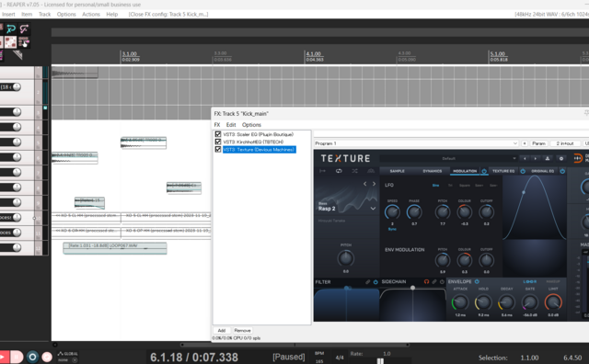Toggle the Scaler EQ plugin checkbox
This screenshot has height=364, width=589.
[x=218, y=134]
